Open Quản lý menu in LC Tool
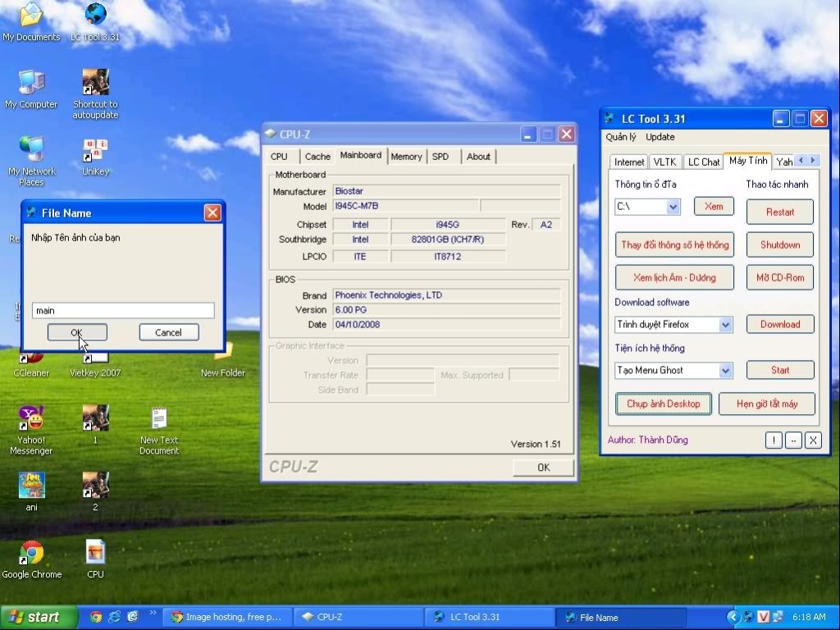The image size is (840, 630). click(621, 137)
